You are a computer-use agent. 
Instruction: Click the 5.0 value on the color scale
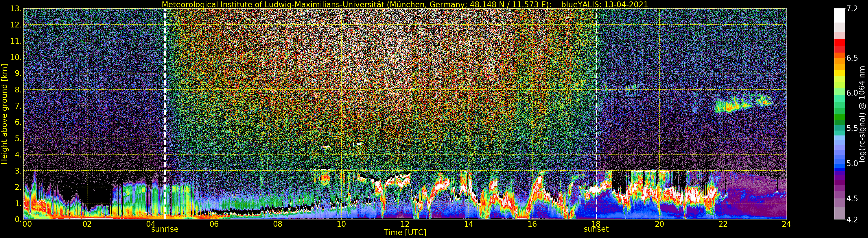pos(852,163)
